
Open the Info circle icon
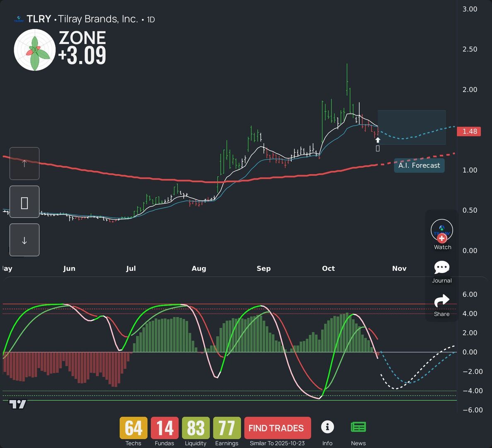pos(327,427)
